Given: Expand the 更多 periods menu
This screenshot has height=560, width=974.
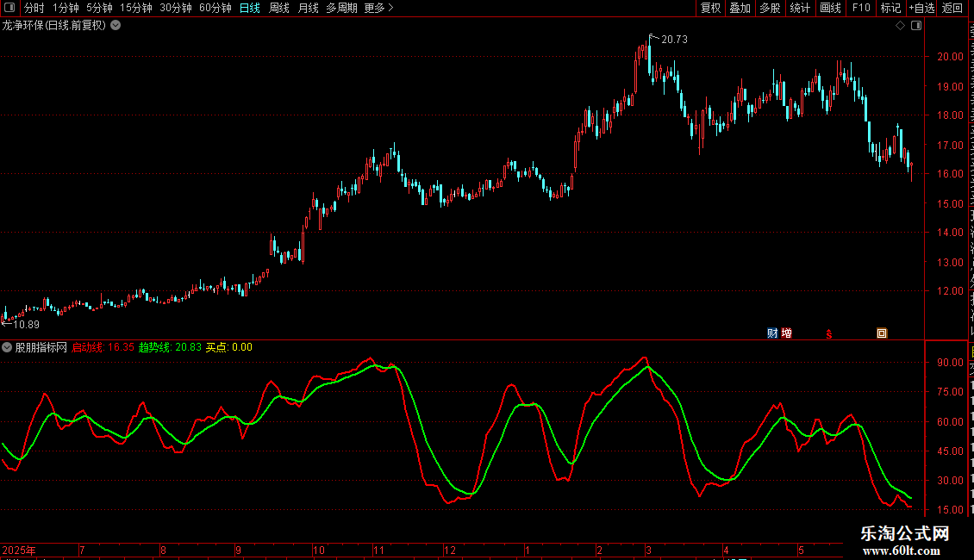Looking at the screenshot, I should (x=378, y=8).
